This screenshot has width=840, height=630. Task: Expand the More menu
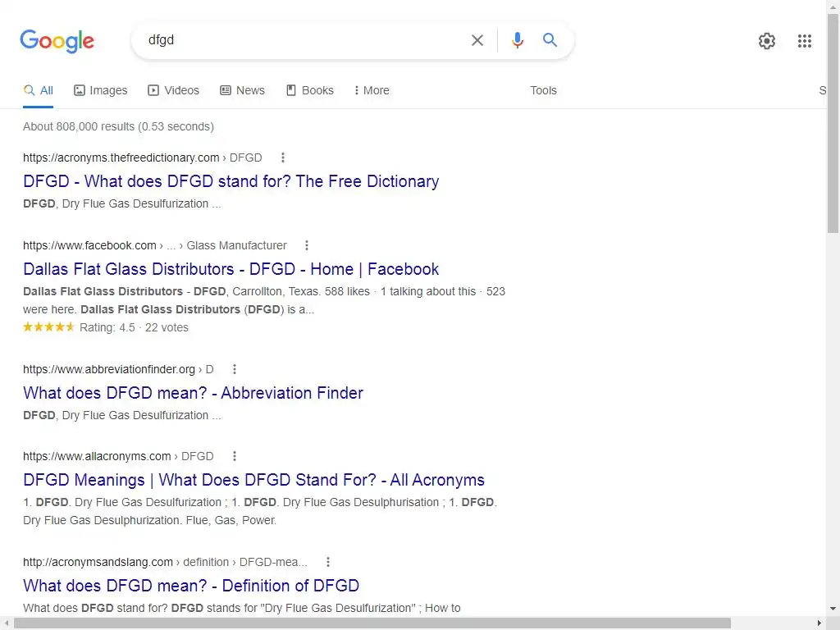[x=372, y=90]
